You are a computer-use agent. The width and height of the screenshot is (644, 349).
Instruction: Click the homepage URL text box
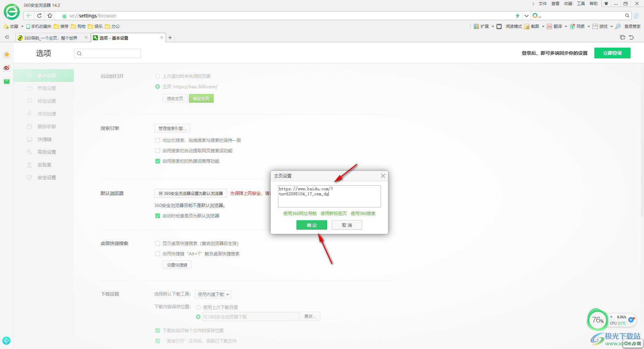coord(329,196)
